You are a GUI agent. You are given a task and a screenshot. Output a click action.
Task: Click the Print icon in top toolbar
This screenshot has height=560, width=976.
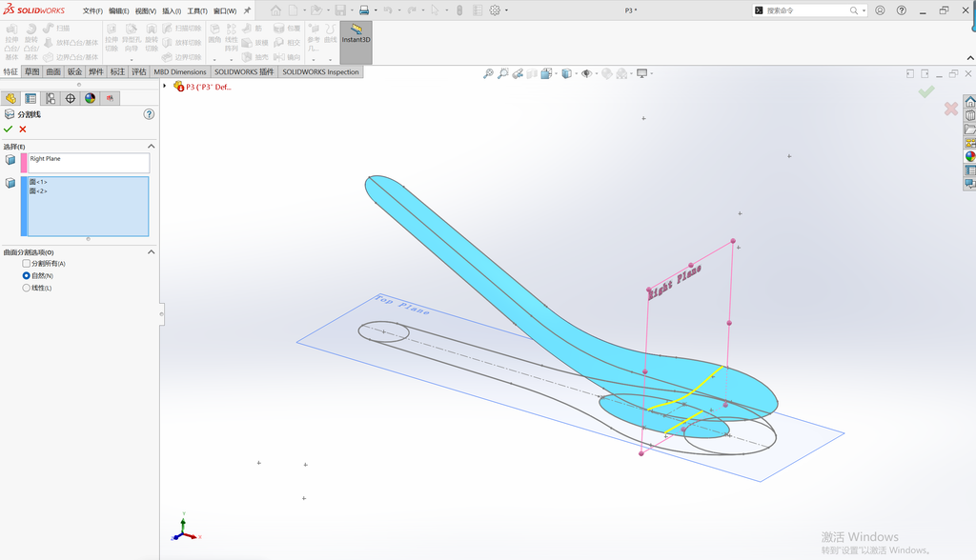pos(364,10)
